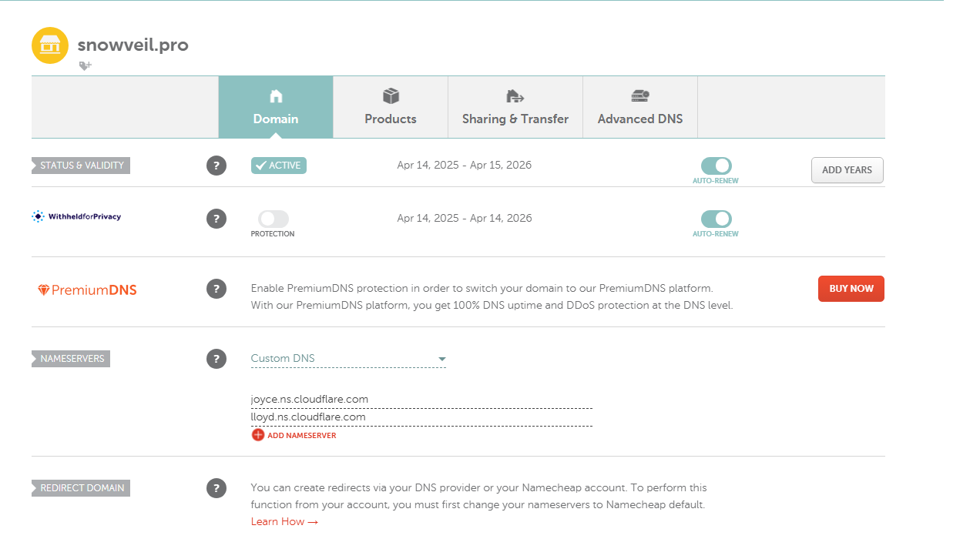Click the Add Years button
Screen dimensions: 980x559
pyautogui.click(x=847, y=170)
